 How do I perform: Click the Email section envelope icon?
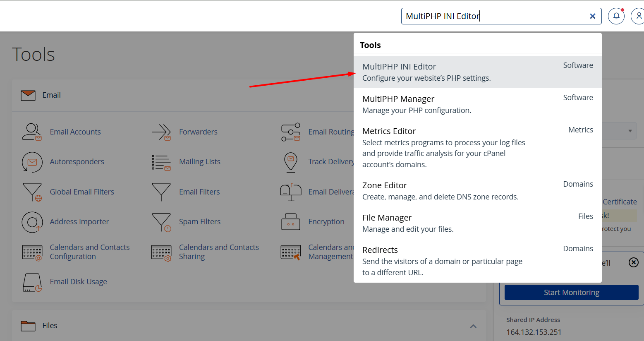(28, 95)
